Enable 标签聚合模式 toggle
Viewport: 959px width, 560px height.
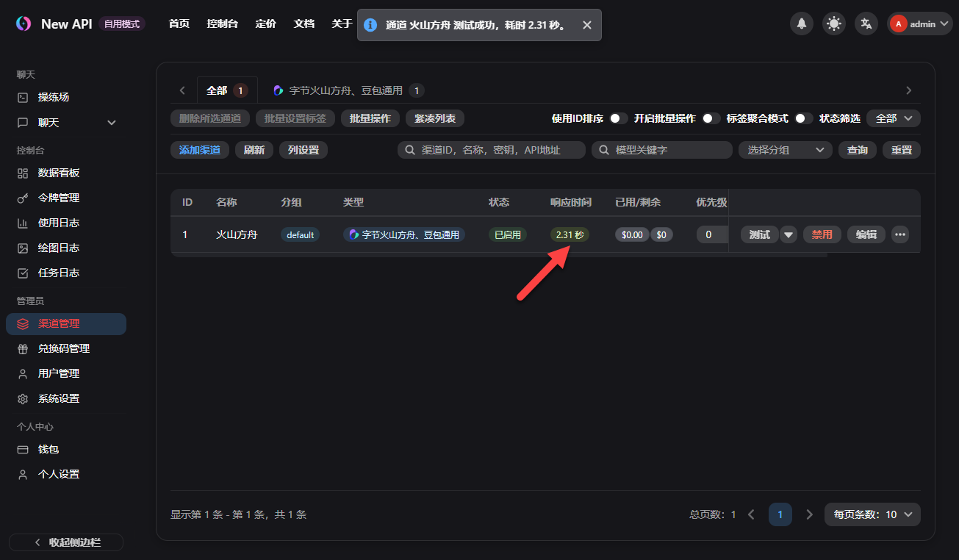[802, 118]
